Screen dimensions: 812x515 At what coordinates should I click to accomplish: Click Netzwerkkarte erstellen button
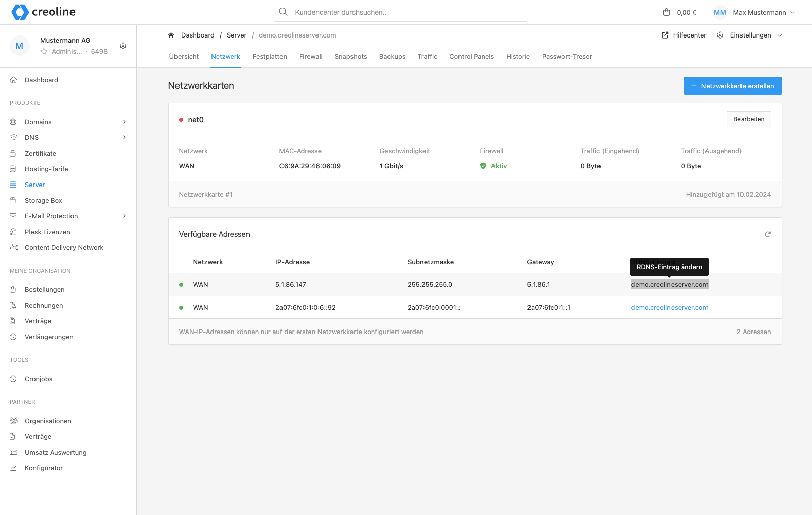733,86
